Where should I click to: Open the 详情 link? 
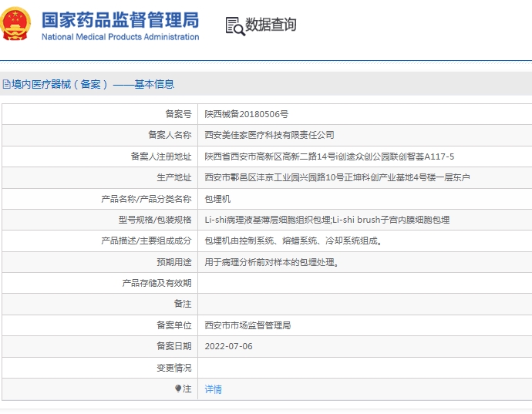[x=213, y=389]
